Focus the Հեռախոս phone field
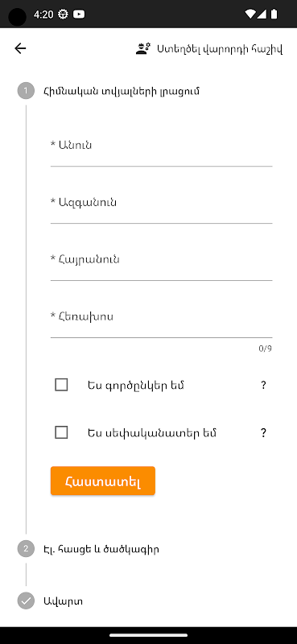The width and height of the screenshot is (297, 644). coord(161,321)
